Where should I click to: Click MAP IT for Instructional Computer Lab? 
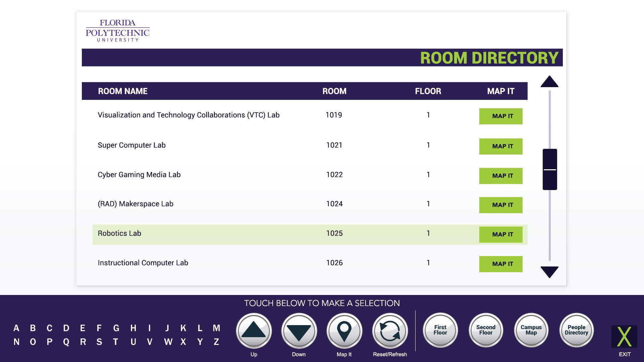point(500,264)
